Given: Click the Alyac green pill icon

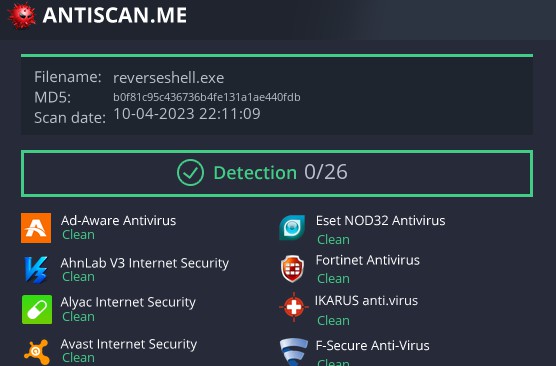Looking at the screenshot, I should coord(37,310).
